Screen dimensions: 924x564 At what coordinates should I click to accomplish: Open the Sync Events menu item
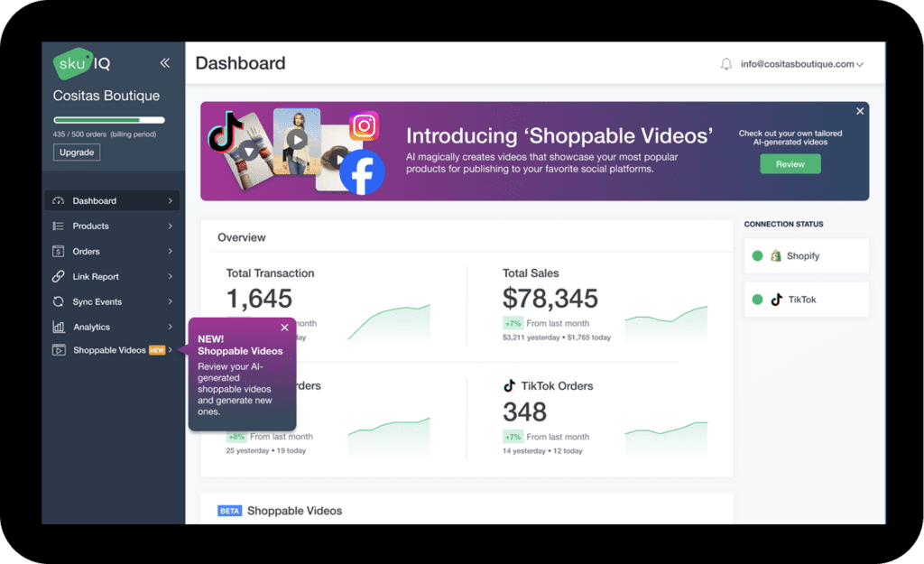[112, 301]
